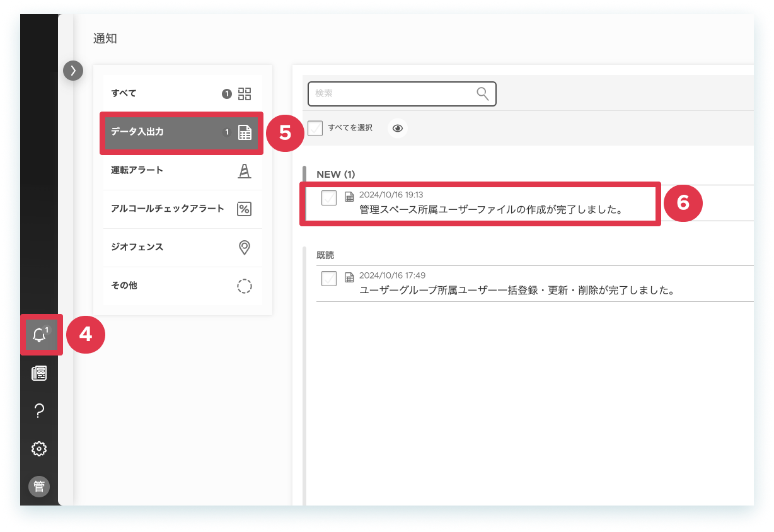
Task: Click the 管 user avatar icon
Action: pos(39,487)
